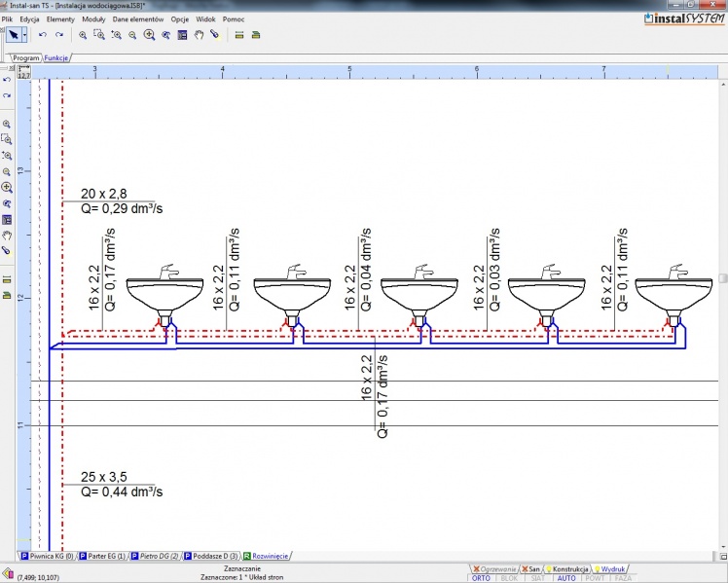The image size is (728, 583).
Task: Select the hand pan tool in top toolbar
Action: (x=199, y=35)
